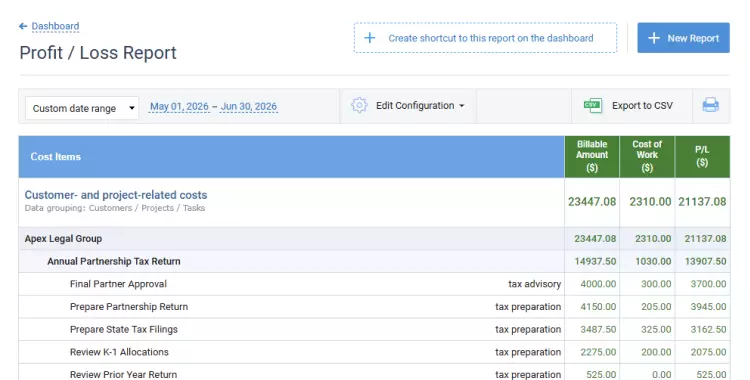
Task: Create shortcut to this report on the dashboard
Action: [485, 38]
